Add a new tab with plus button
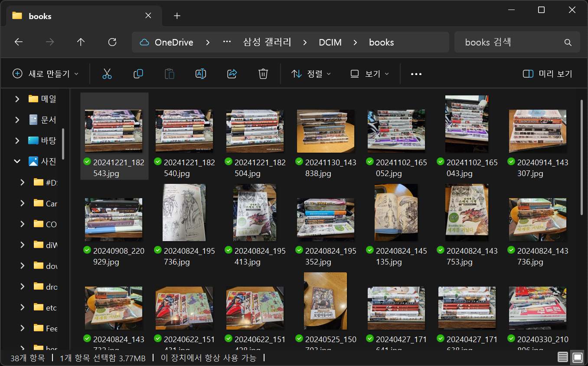Image resolution: width=588 pixels, height=366 pixels. [177, 16]
